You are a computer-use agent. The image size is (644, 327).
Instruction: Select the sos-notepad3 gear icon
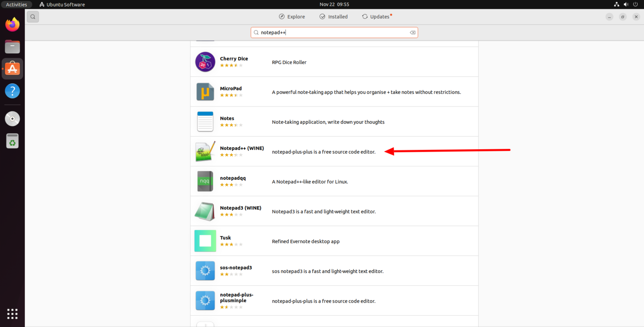(x=205, y=270)
